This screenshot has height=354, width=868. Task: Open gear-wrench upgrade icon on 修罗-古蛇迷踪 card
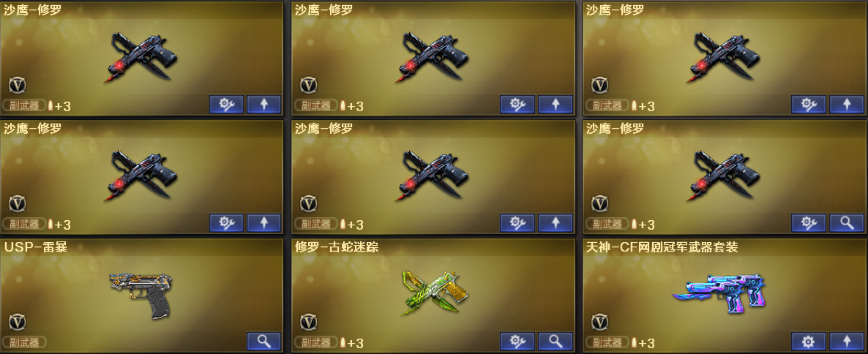coord(517,342)
